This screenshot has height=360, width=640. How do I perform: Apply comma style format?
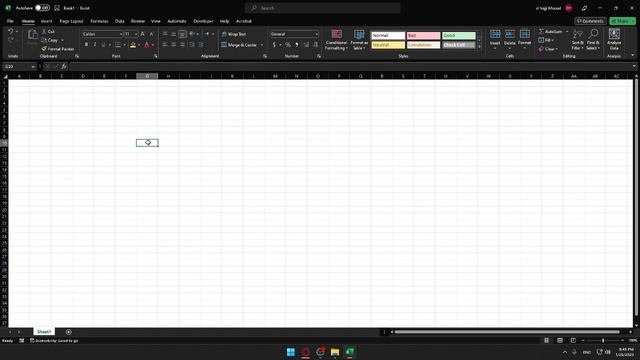pyautogui.click(x=297, y=45)
